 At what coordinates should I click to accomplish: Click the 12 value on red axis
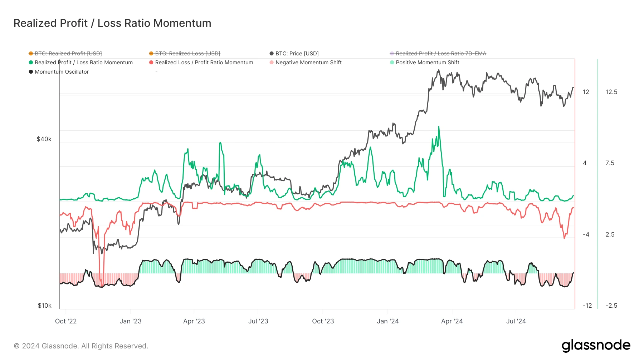[586, 92]
